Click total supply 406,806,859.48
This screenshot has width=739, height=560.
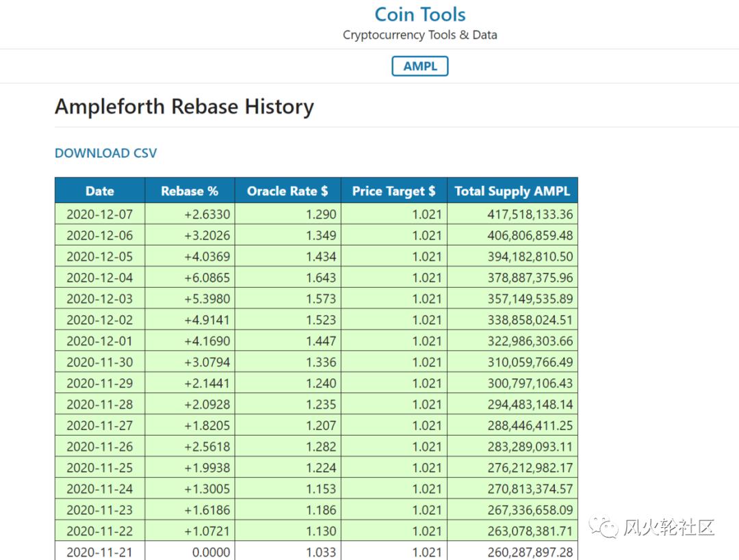530,235
